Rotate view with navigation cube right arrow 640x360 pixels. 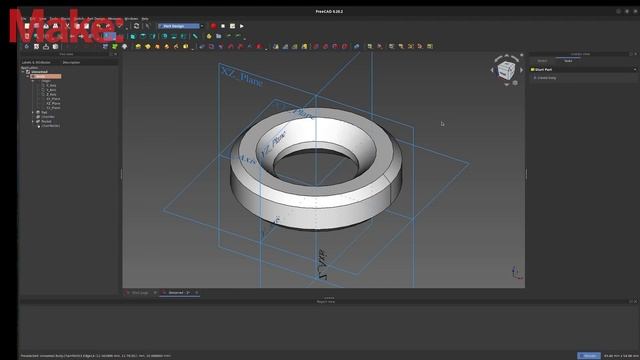coord(521,70)
